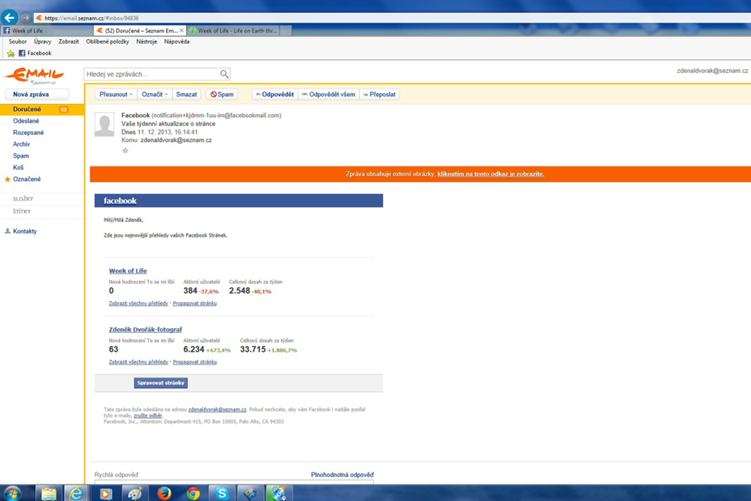Click Zobrazit všechny přehledy under Week of Life

[x=138, y=303]
